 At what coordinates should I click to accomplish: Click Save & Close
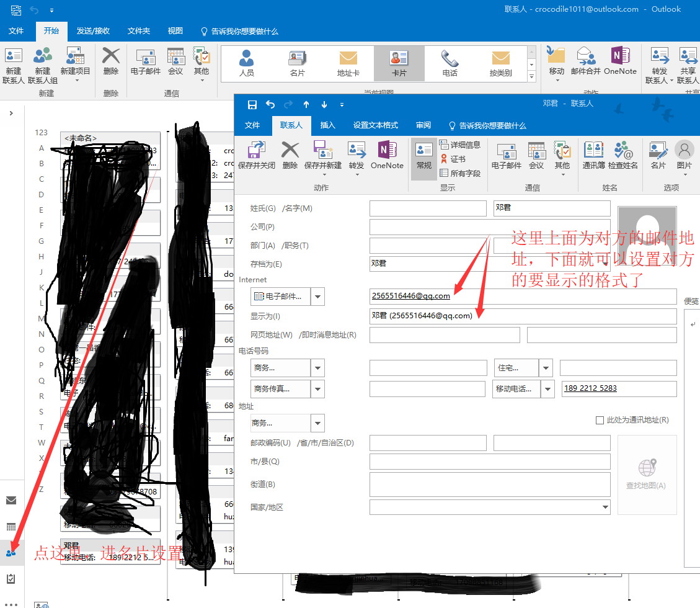[257, 155]
